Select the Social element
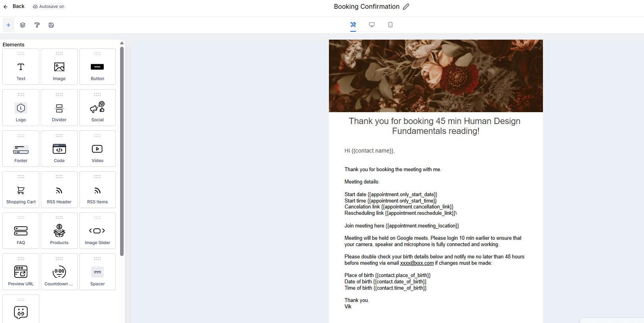The height and width of the screenshot is (323, 644). [x=97, y=108]
